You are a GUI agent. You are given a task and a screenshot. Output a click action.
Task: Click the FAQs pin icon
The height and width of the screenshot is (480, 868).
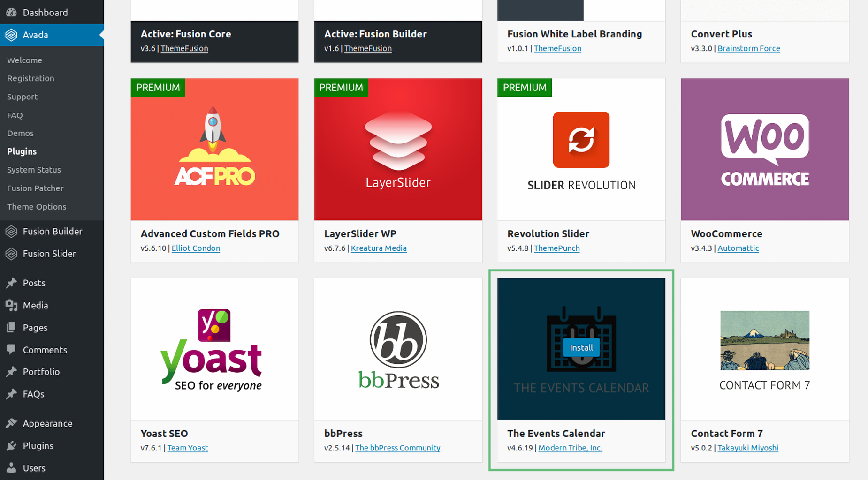coord(11,394)
